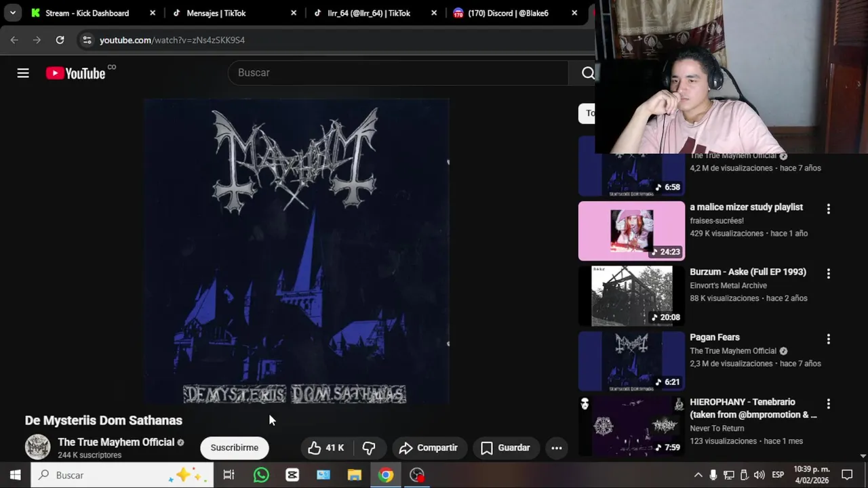868x488 pixels.
Task: Click HIEROPHANY - Tenebrario video title
Action: click(x=753, y=409)
